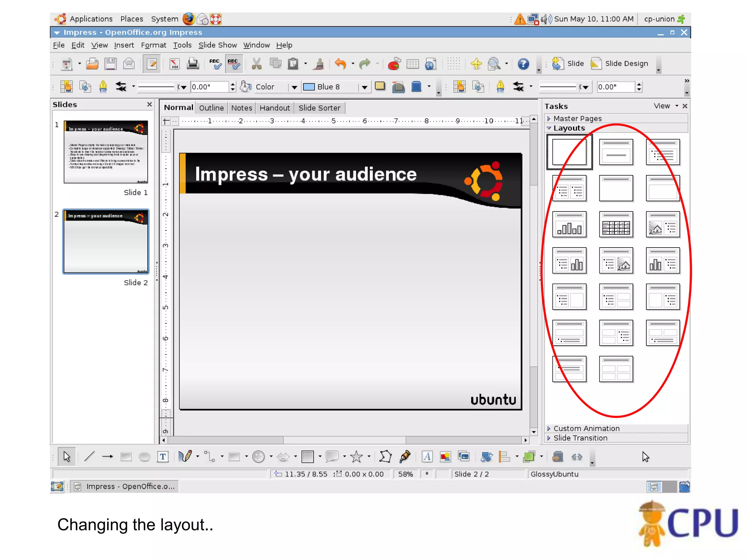Select the arrow Select tool
The width and height of the screenshot is (747, 560).
67,456
